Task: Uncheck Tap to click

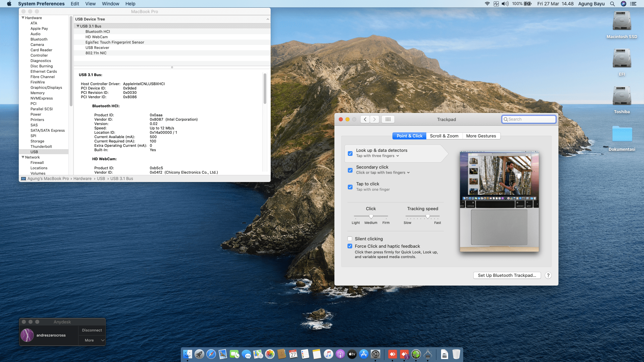Action: click(x=350, y=187)
